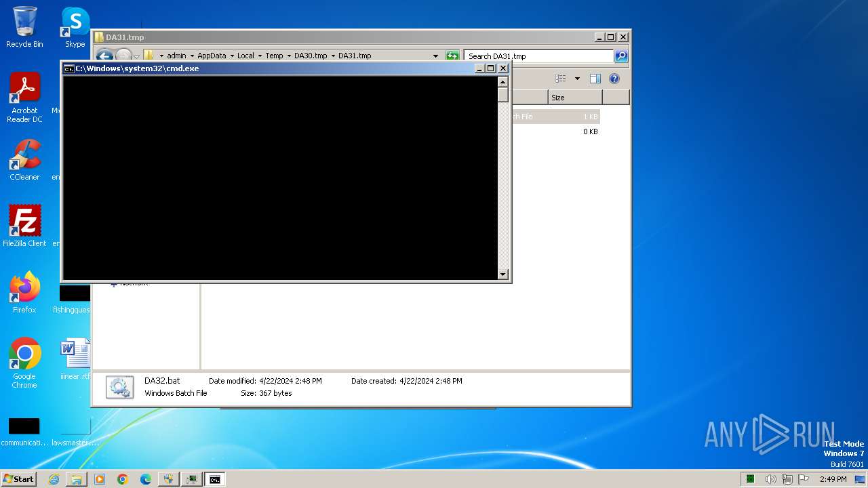Click the cmd scrollbar thumb
The height and width of the screenshot is (488, 868).
502,95
